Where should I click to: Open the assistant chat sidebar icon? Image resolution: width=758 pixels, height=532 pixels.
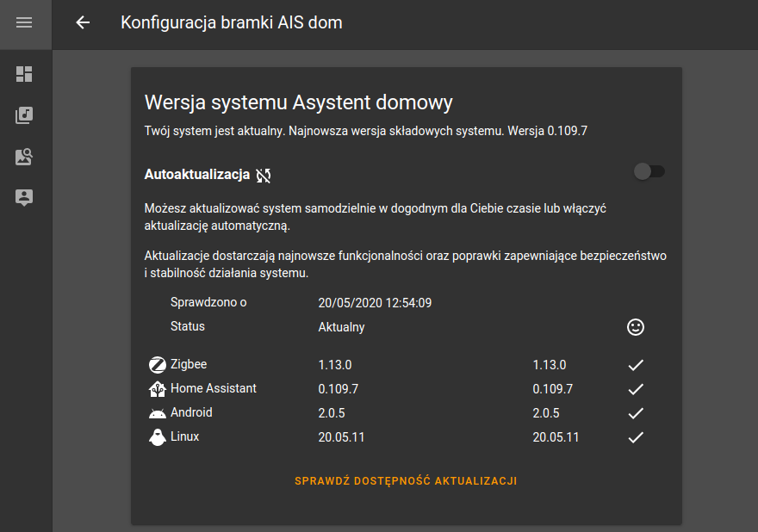[x=24, y=198]
